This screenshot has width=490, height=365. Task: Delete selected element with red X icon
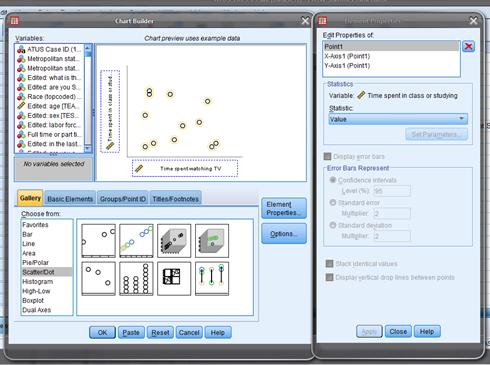[x=468, y=46]
